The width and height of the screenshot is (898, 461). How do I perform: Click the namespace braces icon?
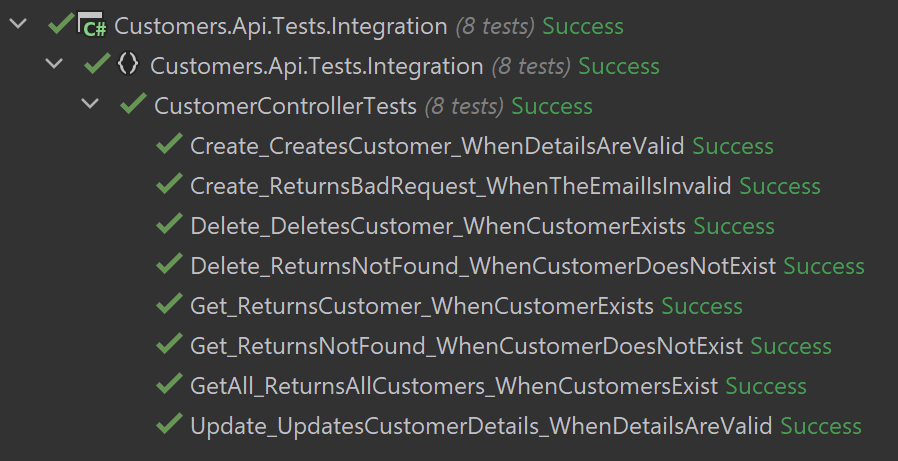coord(128,66)
